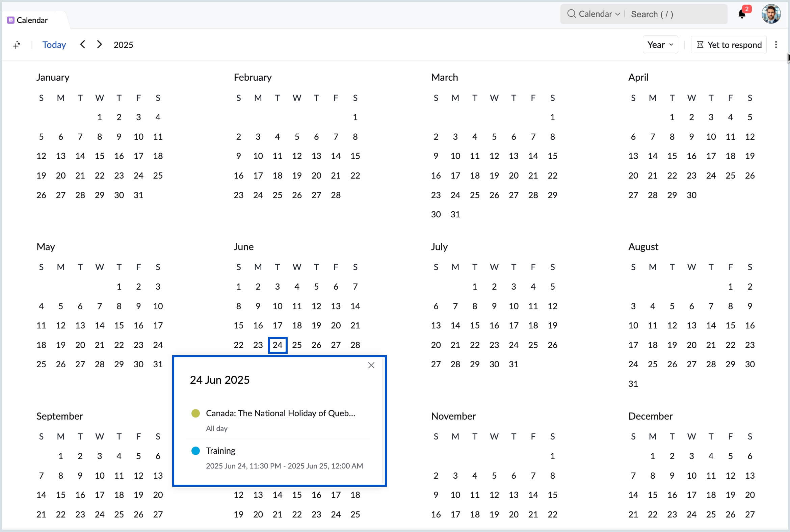Image resolution: width=790 pixels, height=532 pixels.
Task: Open your profile avatar picture
Action: tap(771, 14)
